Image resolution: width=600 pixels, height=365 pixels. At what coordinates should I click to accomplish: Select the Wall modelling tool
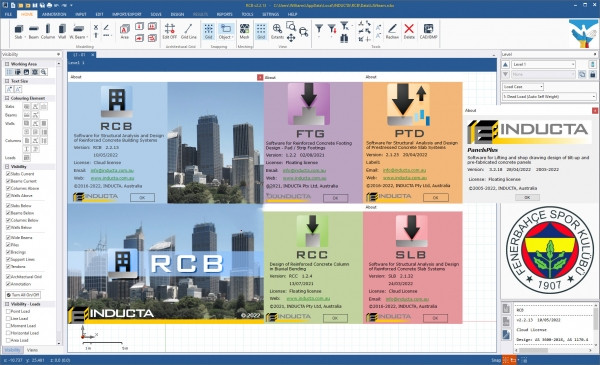62,31
